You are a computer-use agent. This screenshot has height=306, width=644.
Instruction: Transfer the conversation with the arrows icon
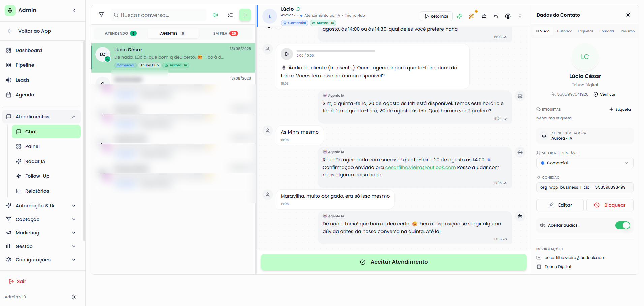(484, 16)
